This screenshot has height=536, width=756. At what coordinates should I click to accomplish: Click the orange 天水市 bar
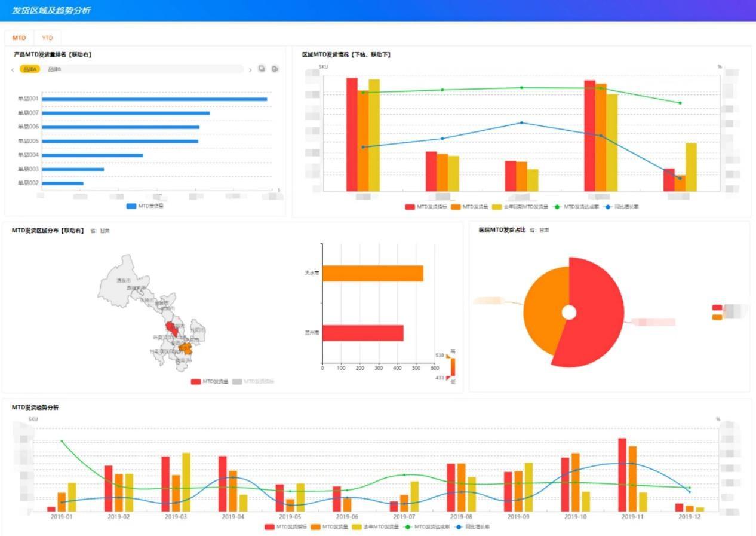point(373,274)
